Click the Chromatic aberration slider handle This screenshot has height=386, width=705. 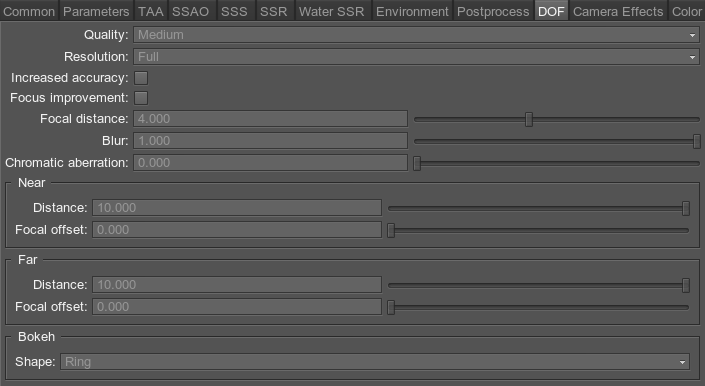pyautogui.click(x=417, y=163)
